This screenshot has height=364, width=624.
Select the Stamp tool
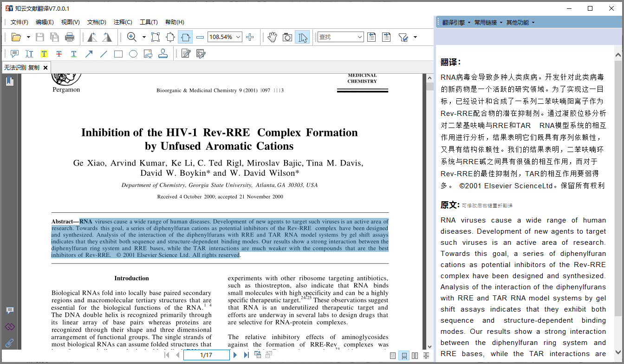coord(163,54)
